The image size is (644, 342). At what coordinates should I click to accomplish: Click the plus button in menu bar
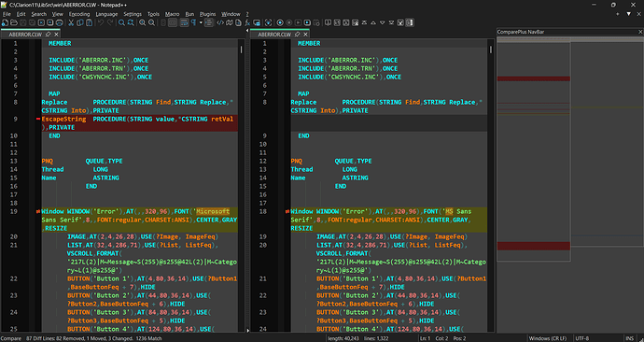[x=617, y=14]
